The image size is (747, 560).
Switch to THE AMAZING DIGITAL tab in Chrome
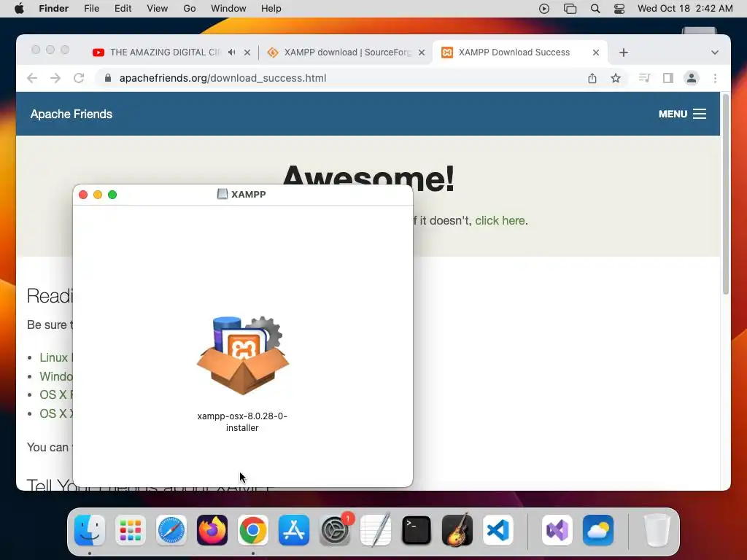[164, 52]
